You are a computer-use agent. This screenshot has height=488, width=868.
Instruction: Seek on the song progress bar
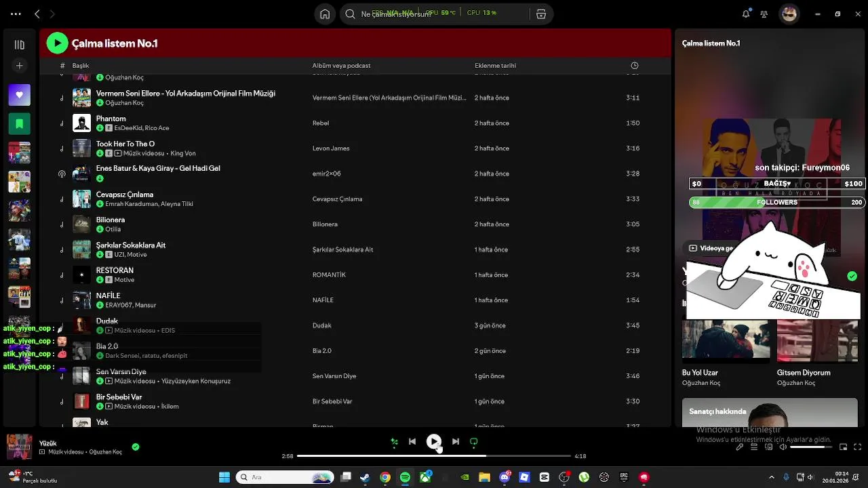[434, 456]
